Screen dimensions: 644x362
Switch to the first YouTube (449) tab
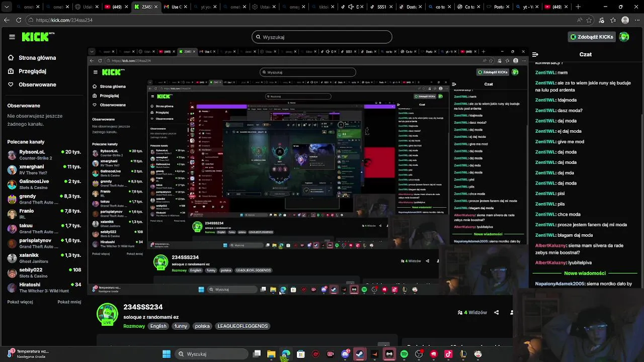coord(115,7)
